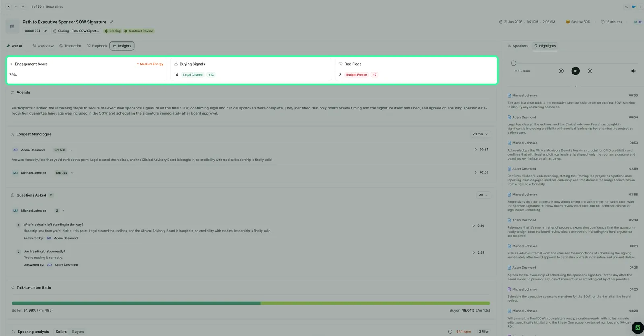Show the +13 additional buying signals
Image resolution: width=644 pixels, height=336 pixels.
(211, 75)
